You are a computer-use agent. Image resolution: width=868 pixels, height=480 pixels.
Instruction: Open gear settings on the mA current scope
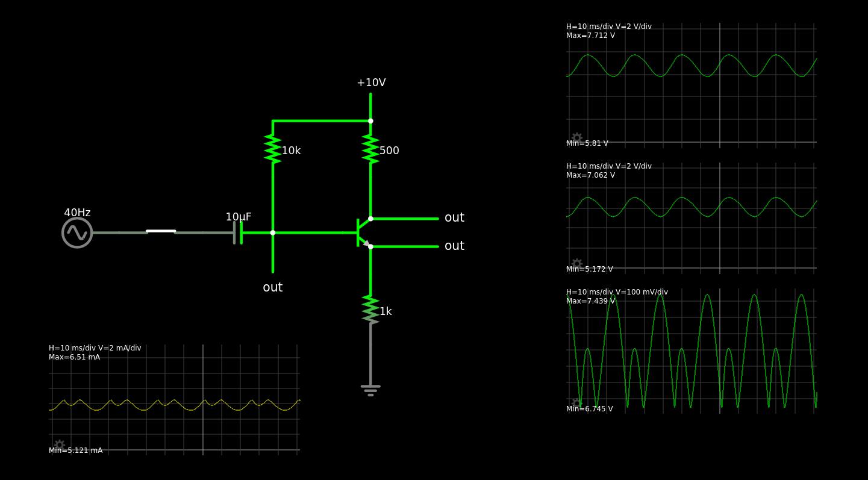(x=59, y=444)
